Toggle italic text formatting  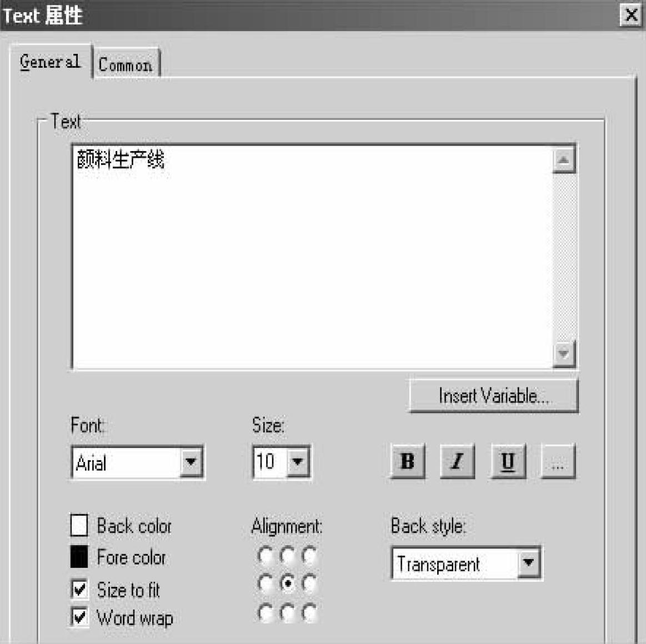tap(457, 461)
